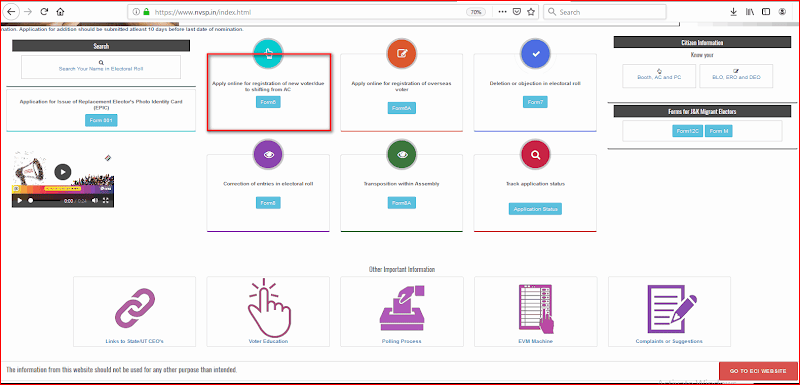The height and width of the screenshot is (385, 800).
Task: Click GO TO ECI WEBSITE button
Action: click(x=757, y=371)
